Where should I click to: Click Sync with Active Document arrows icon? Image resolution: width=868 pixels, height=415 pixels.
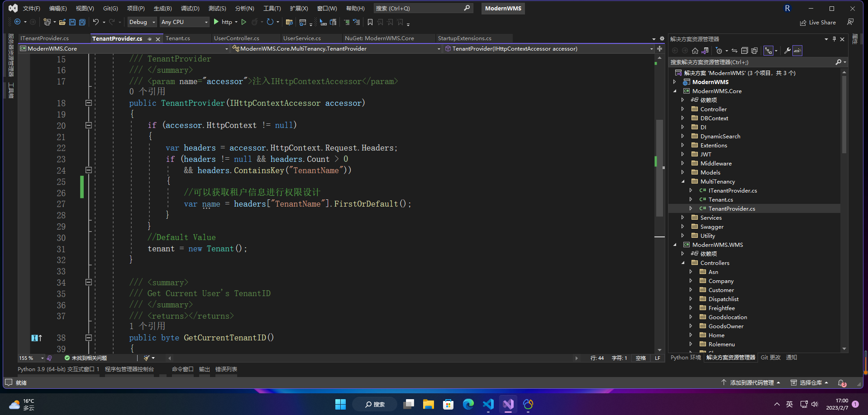734,51
